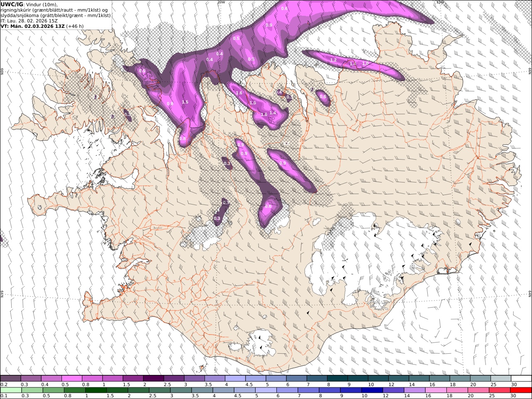The width and height of the screenshot is (532, 399).
Task: Click the light violet swatch at 14 in lower legend
Action: 414,390
